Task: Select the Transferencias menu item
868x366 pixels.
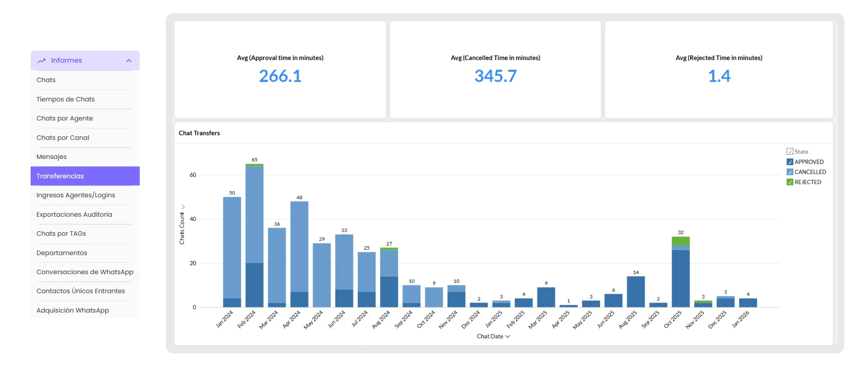Action: click(60, 176)
